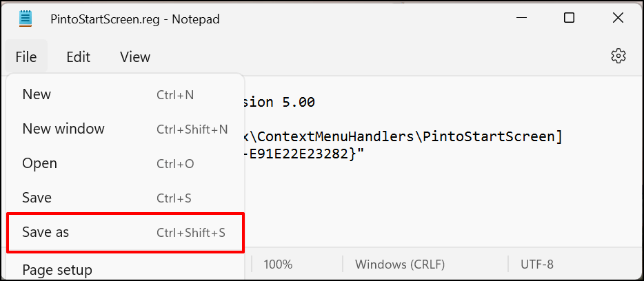Choose Save as from the menu
644x281 pixels.
click(46, 233)
